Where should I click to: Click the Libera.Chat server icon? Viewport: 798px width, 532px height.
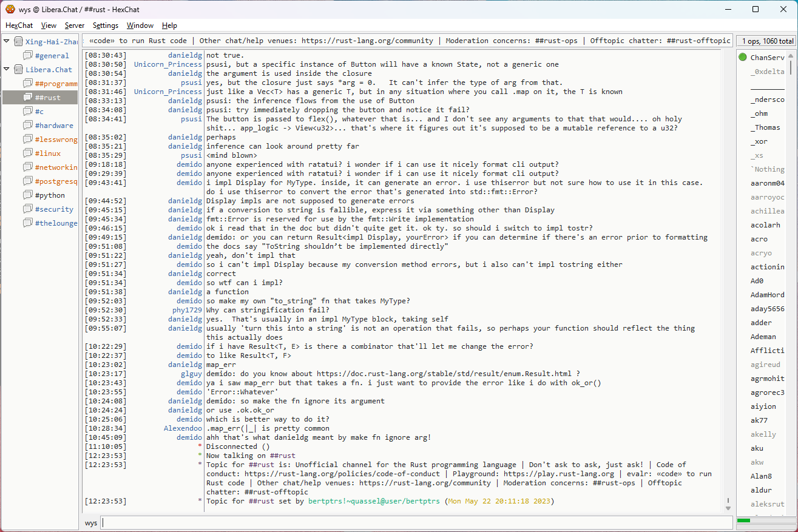pyautogui.click(x=18, y=70)
